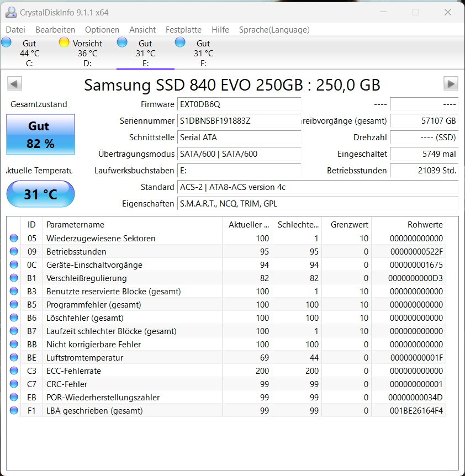Click status orb for Betriebsstunden attribute row
The image size is (465, 476).
[x=14, y=251]
